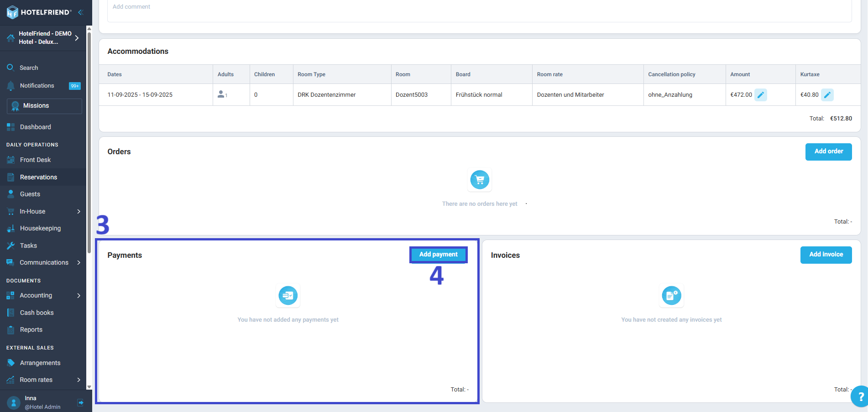
Task: Expand the Accounting submenu chevron
Action: 78,296
